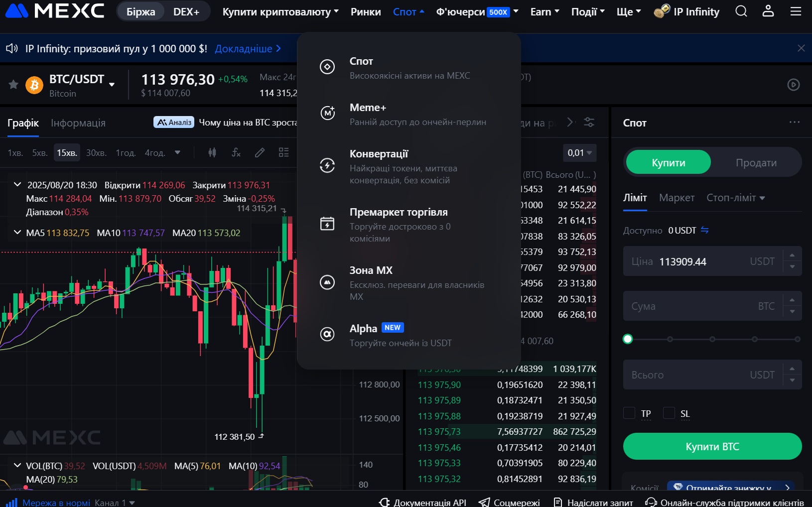
Task: Open the user account profile icon
Action: [768, 11]
